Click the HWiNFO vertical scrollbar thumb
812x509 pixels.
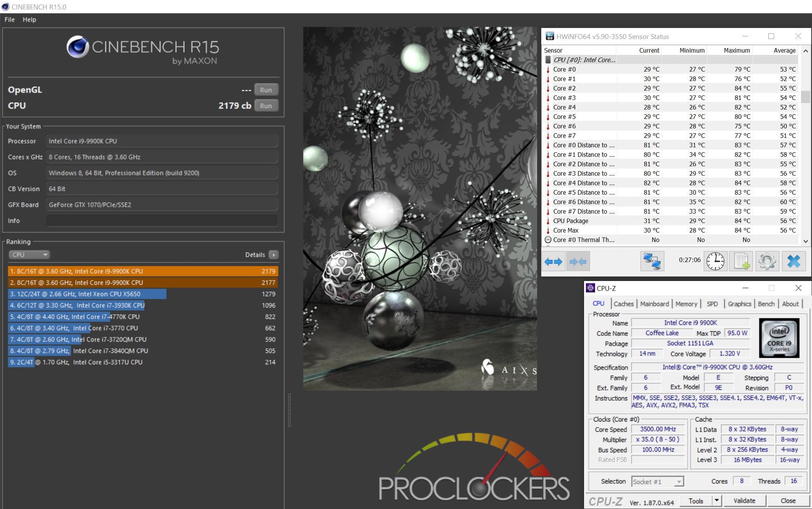(x=806, y=97)
